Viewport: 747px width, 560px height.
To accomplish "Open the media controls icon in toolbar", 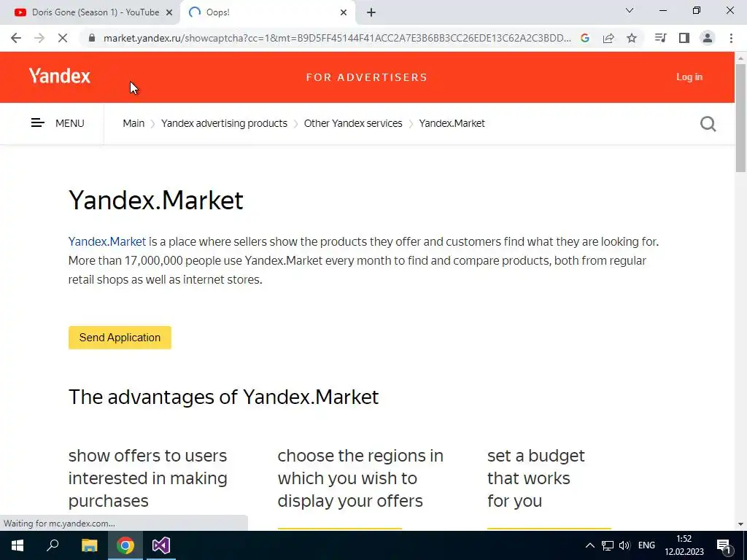I will (660, 38).
